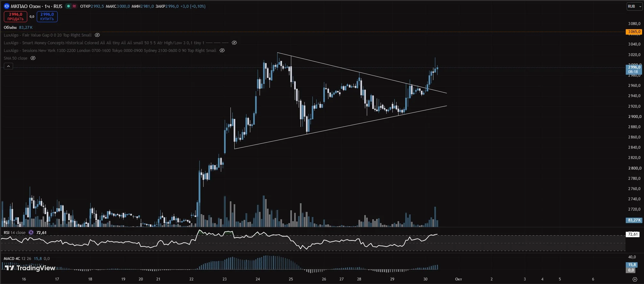This screenshot has height=284, width=644.
Task: Click the Окт month label on time axis
Action: [458, 279]
